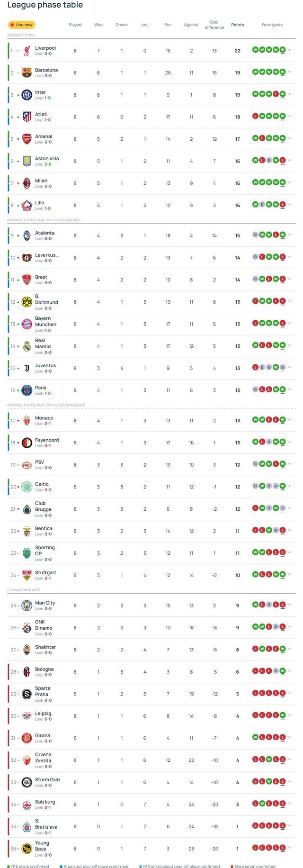Open the Aston Villa team link
This screenshot has width=303, height=868.
pos(47,158)
